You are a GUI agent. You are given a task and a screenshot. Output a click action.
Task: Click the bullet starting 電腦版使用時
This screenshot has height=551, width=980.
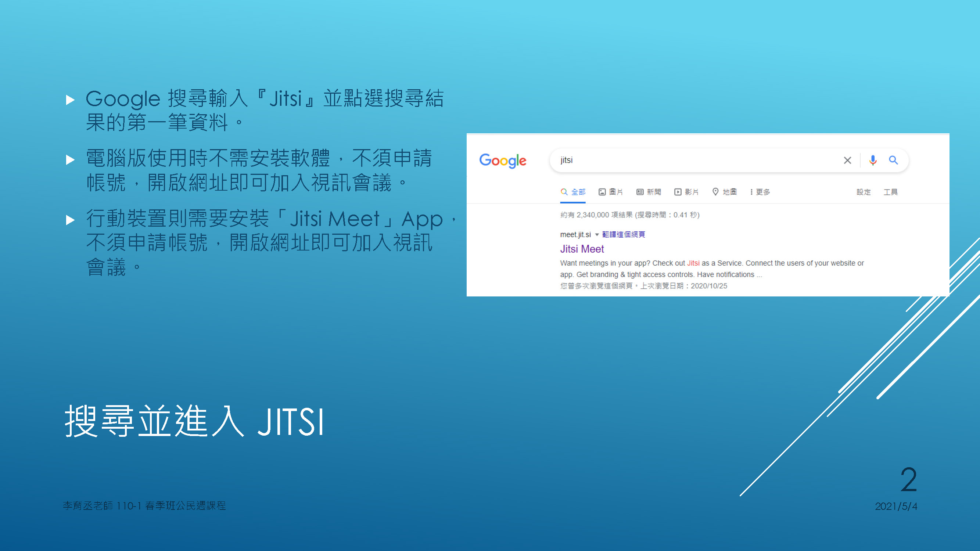259,170
